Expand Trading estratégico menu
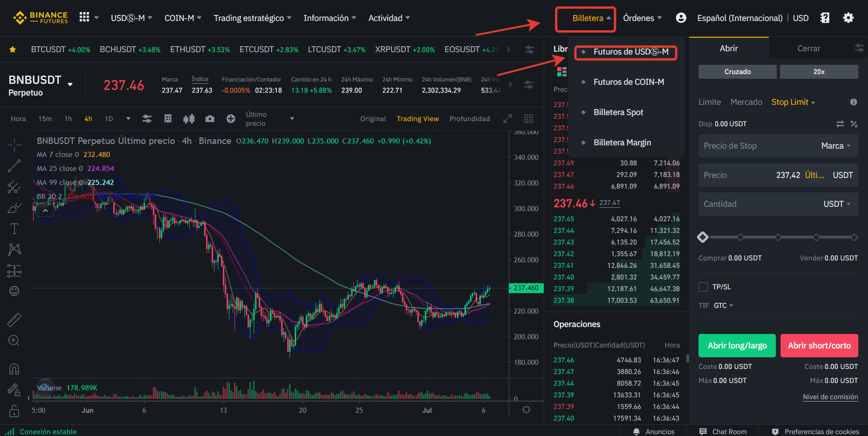The height and width of the screenshot is (436, 868). click(253, 18)
